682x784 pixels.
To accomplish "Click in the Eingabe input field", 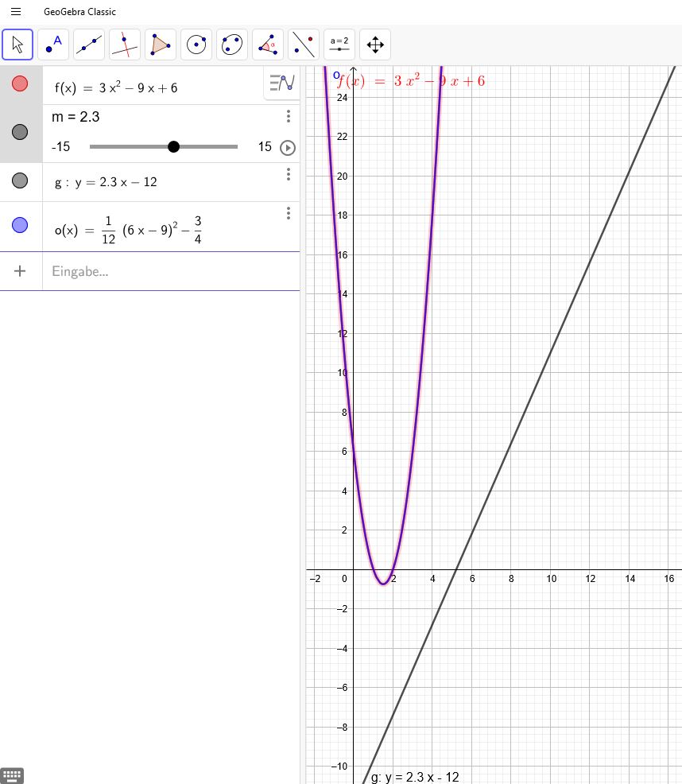I will tap(171, 271).
